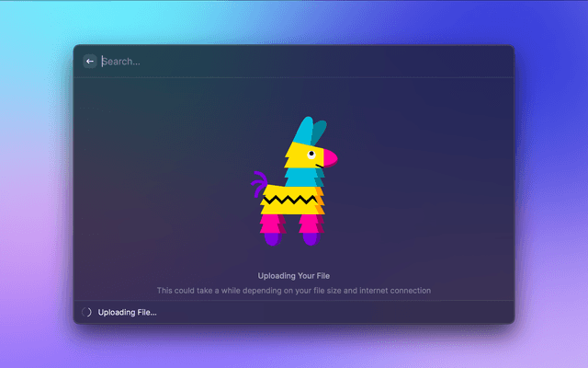Click the loading spinner icon
Image resolution: width=588 pixels, height=368 pixels.
(86, 312)
